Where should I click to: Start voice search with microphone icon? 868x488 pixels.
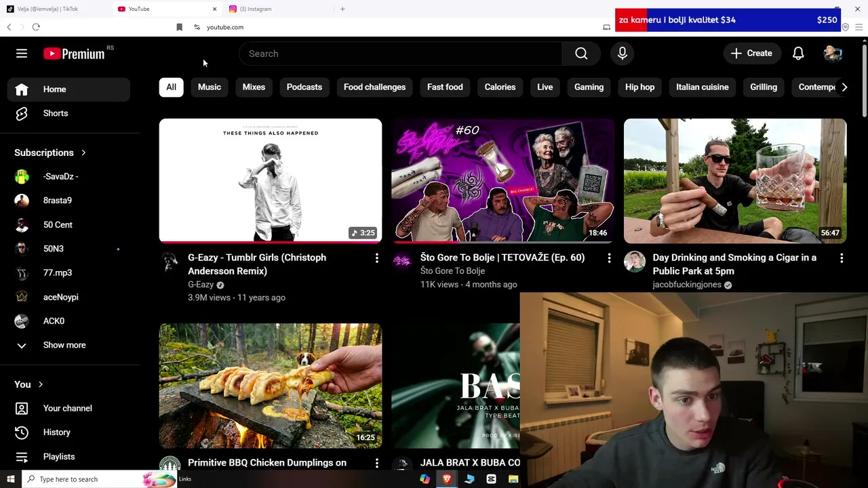coord(622,54)
